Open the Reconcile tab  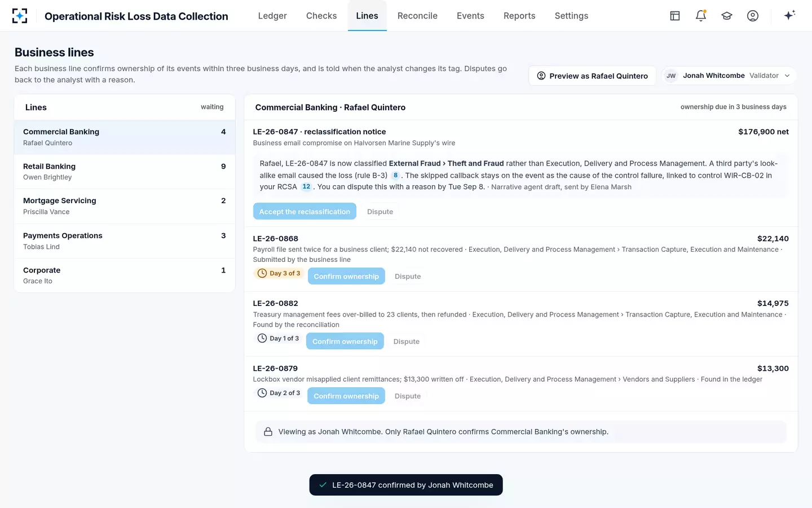pos(417,16)
